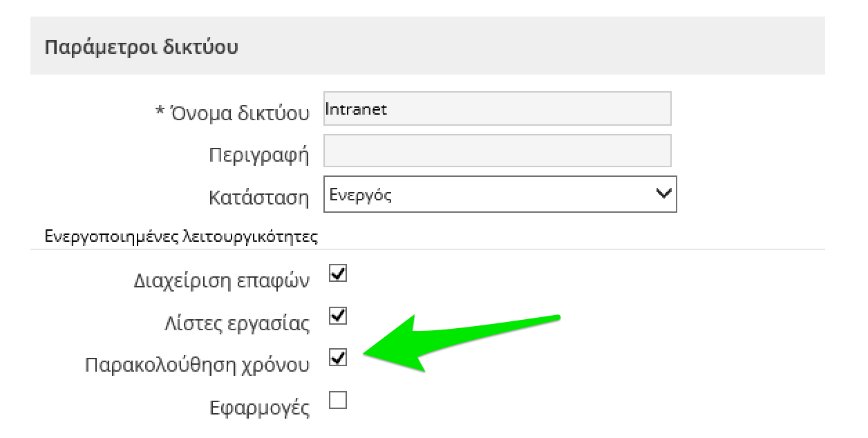Click the Κατάσταση label

click(258, 198)
